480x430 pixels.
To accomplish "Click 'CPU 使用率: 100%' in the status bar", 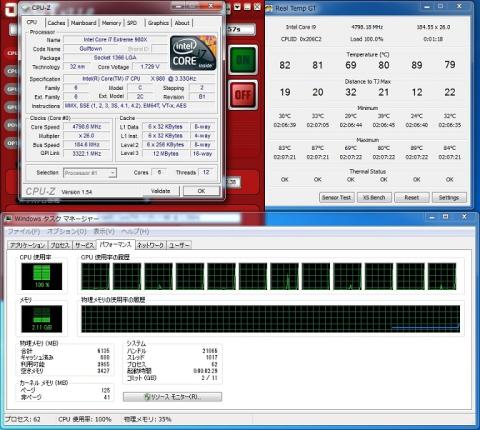I will click(85, 419).
